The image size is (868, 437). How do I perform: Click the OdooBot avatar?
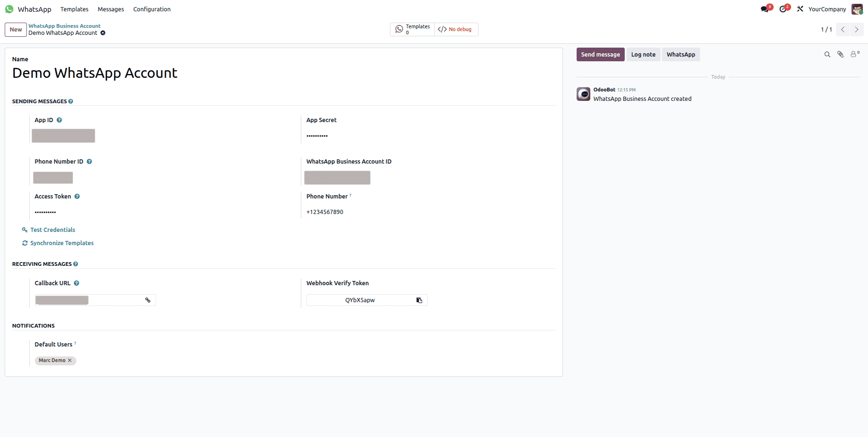pyautogui.click(x=583, y=94)
